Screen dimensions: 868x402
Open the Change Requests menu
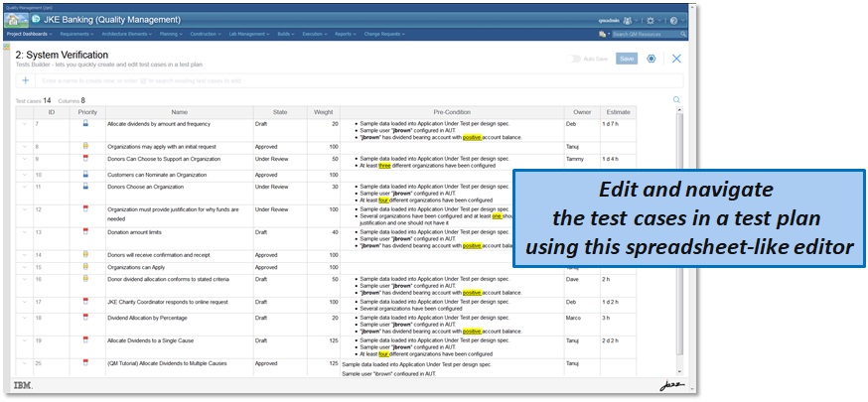(x=384, y=35)
